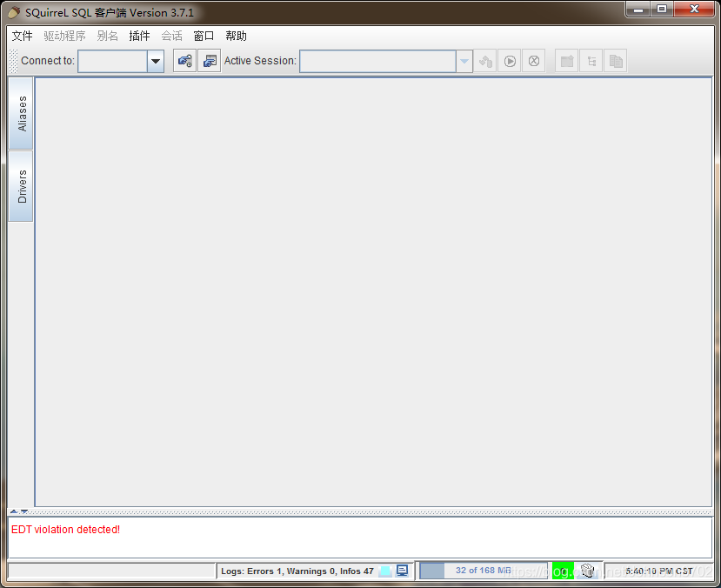Click the SQuirreL acorn title bar icon
This screenshot has width=721, height=588.
coord(14,12)
